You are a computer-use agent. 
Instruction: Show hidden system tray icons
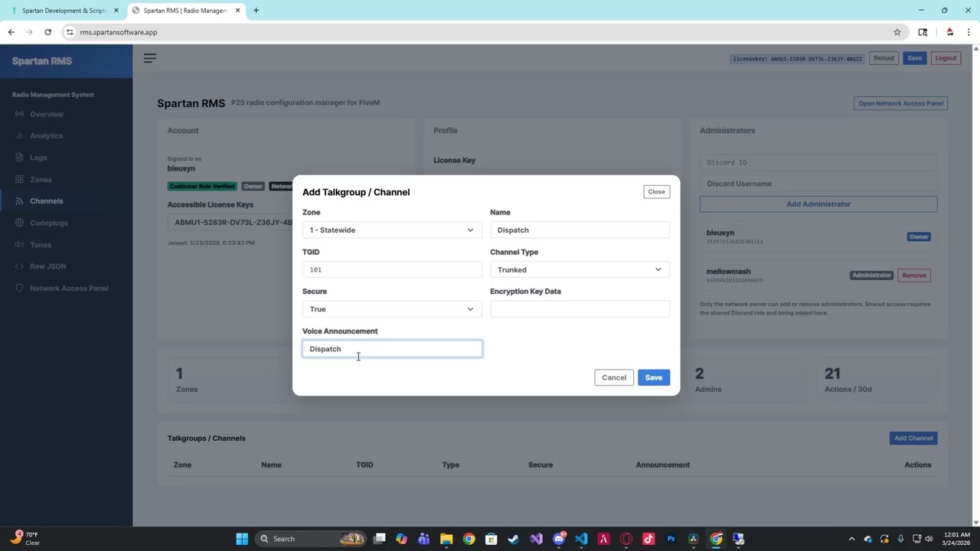pyautogui.click(x=851, y=539)
